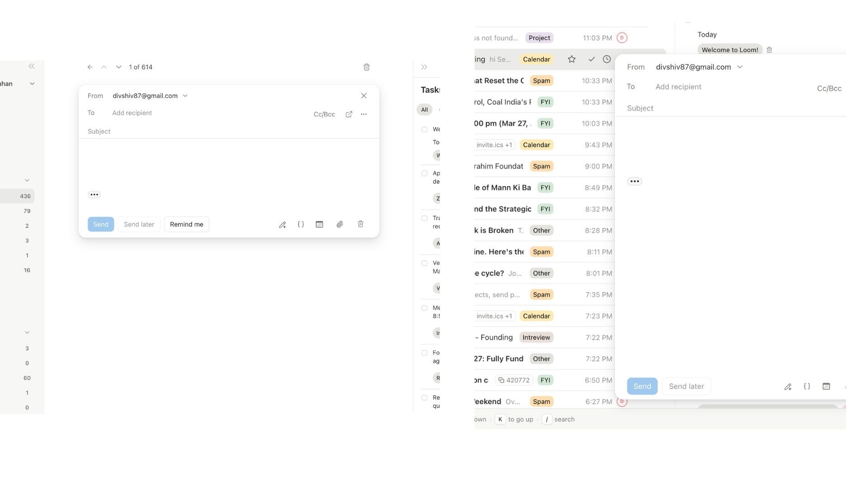This screenshot has width=868, height=488.
Task: Open the Welcome to Loom! chip
Action: (730, 50)
